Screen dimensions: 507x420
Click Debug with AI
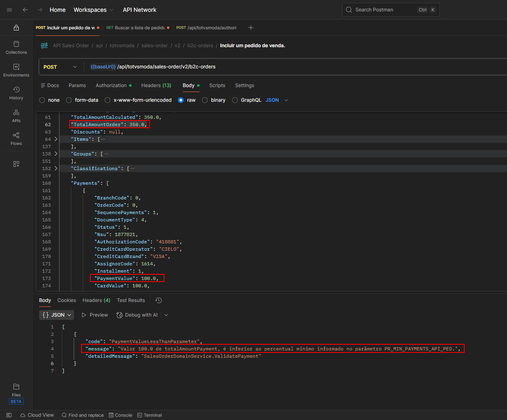click(137, 315)
